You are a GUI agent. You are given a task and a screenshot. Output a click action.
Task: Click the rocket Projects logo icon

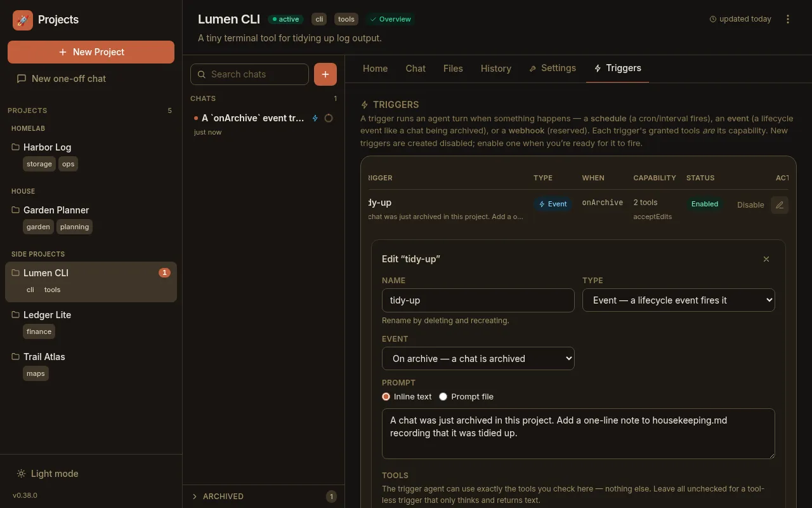pos(23,20)
